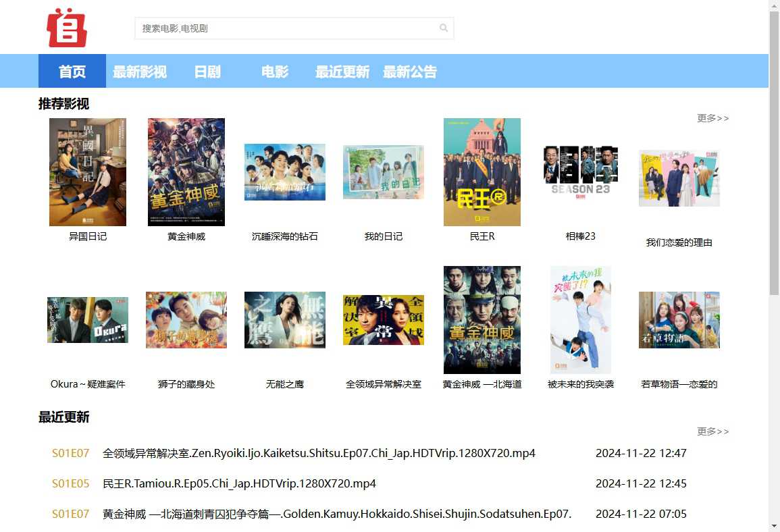Open the 我的日记 poster thumbnail
The height and width of the screenshot is (532, 780).
[383, 172]
